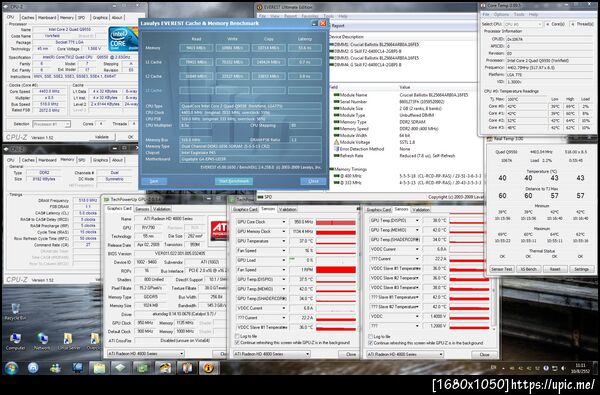600x395 pixels.
Task: Click the Windows Start orb
Action: coord(11,368)
